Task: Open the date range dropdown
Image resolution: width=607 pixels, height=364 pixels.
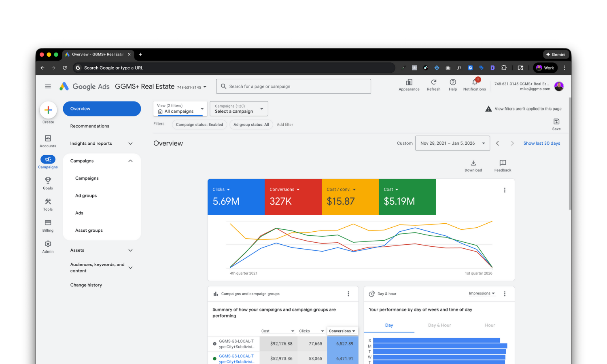Action: [x=452, y=143]
